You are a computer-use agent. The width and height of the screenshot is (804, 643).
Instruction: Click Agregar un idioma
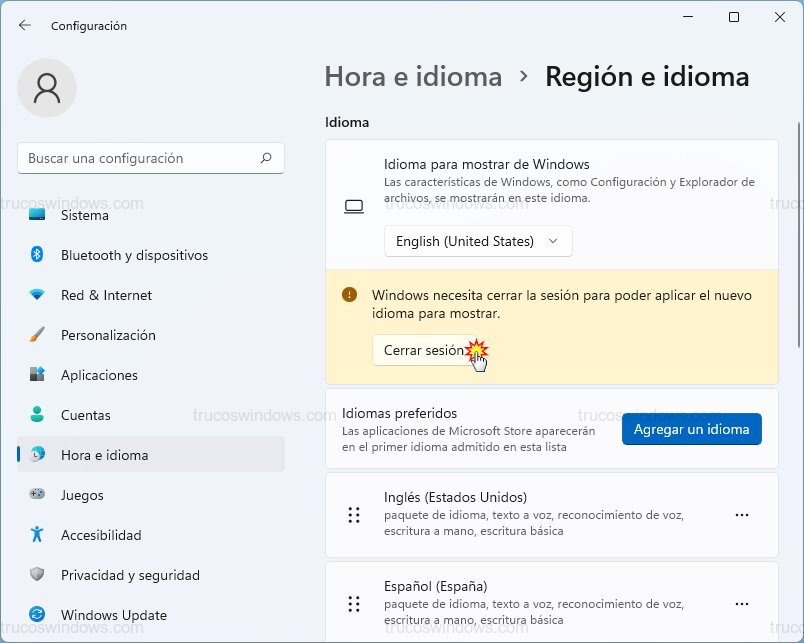tap(691, 428)
